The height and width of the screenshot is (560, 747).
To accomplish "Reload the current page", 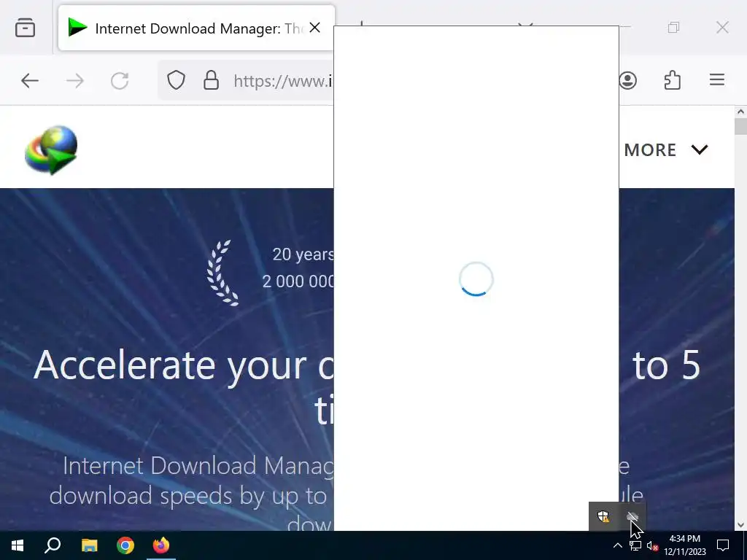I will pyautogui.click(x=120, y=80).
